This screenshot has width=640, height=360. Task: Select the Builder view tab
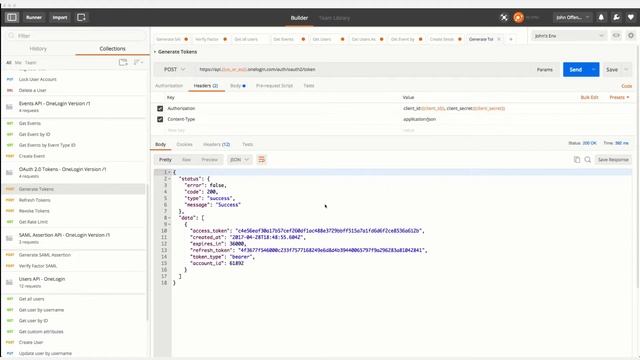coord(299,18)
